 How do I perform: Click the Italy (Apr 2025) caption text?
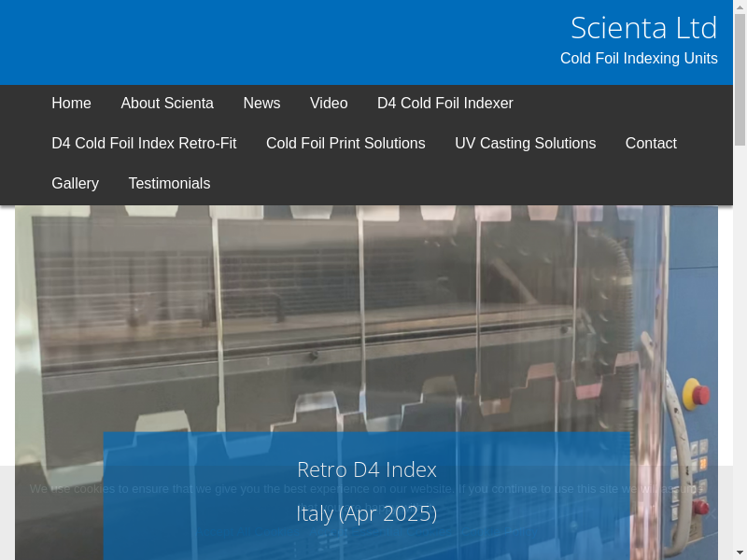[x=366, y=513]
